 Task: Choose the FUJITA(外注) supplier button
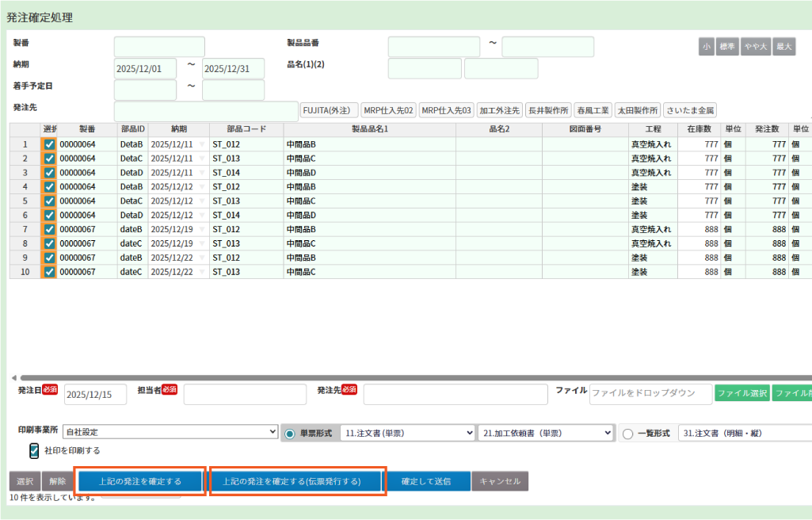click(x=330, y=110)
